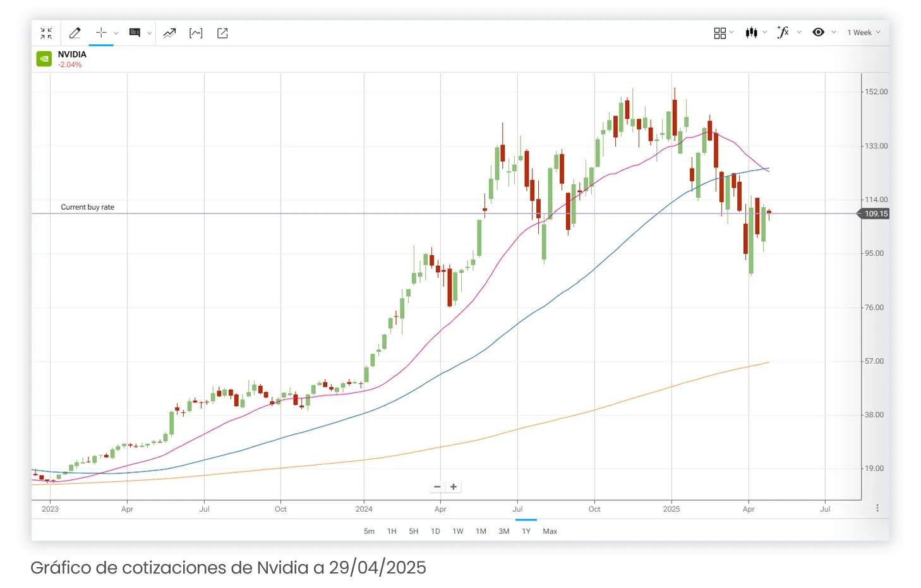The height and width of the screenshot is (588, 921).
Task: Click the 114.00 price axis label
Action: 876,200
